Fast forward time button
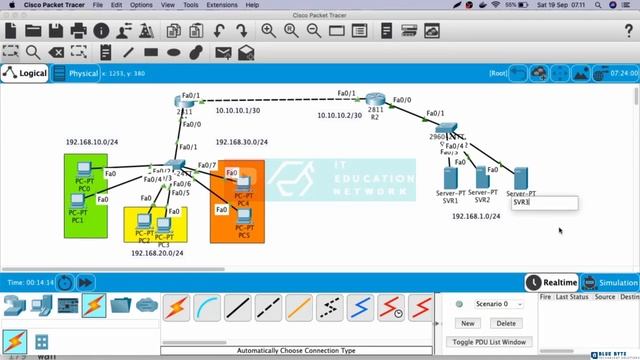Image resolution: width=640 pixels, height=360 pixels. pyautogui.click(x=85, y=282)
